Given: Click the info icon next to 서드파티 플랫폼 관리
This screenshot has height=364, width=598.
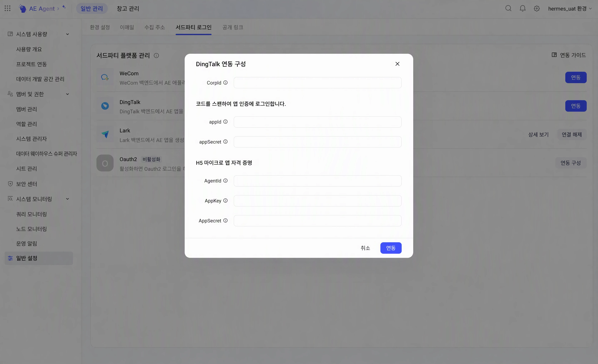Looking at the screenshot, I should coord(156,56).
